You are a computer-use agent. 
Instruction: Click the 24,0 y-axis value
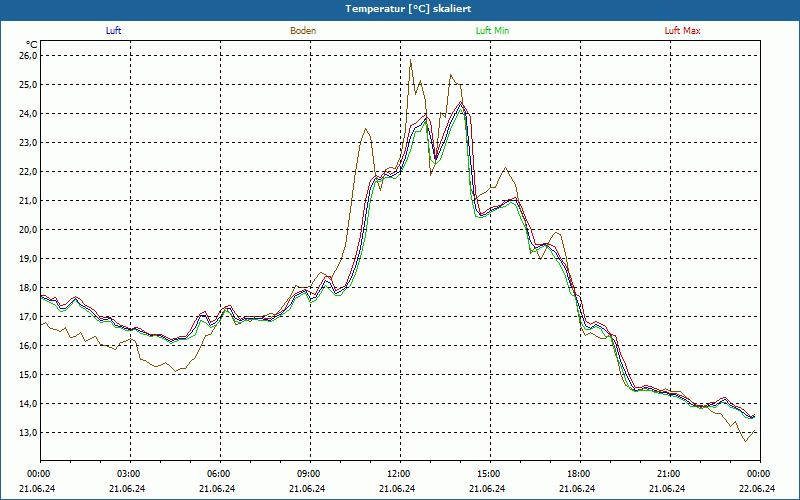tap(29, 113)
